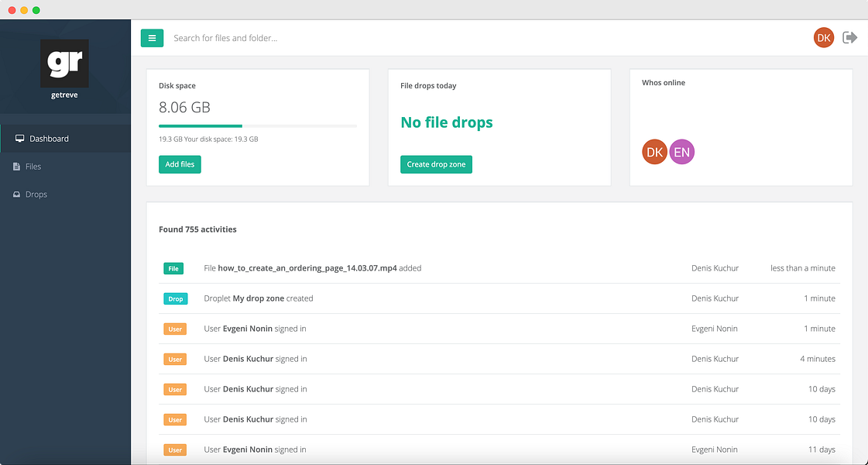This screenshot has height=465, width=868.
Task: Click the green File badge in activity list
Action: pyautogui.click(x=173, y=268)
